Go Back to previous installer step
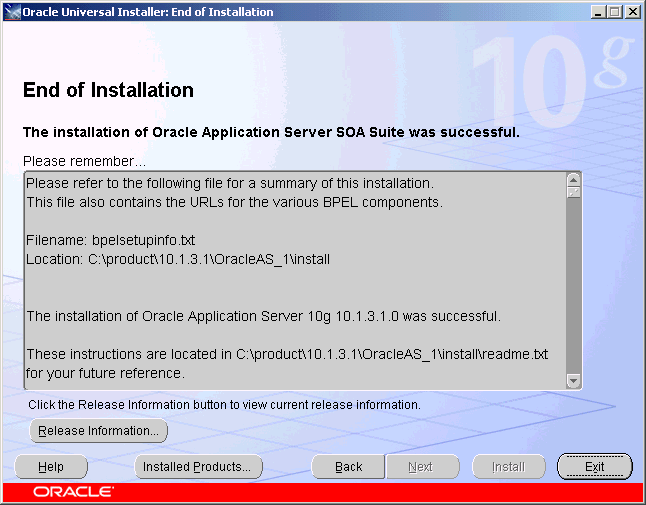The image size is (646, 505). (x=348, y=467)
